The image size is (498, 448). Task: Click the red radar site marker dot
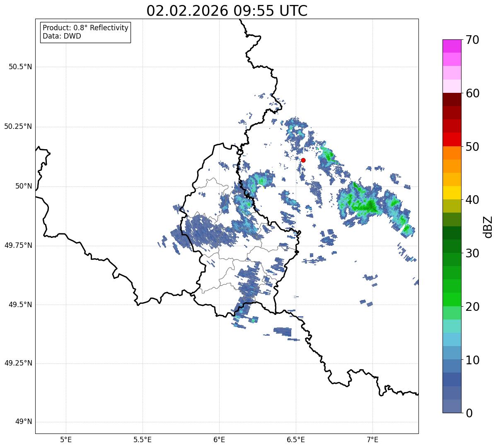tap(303, 160)
